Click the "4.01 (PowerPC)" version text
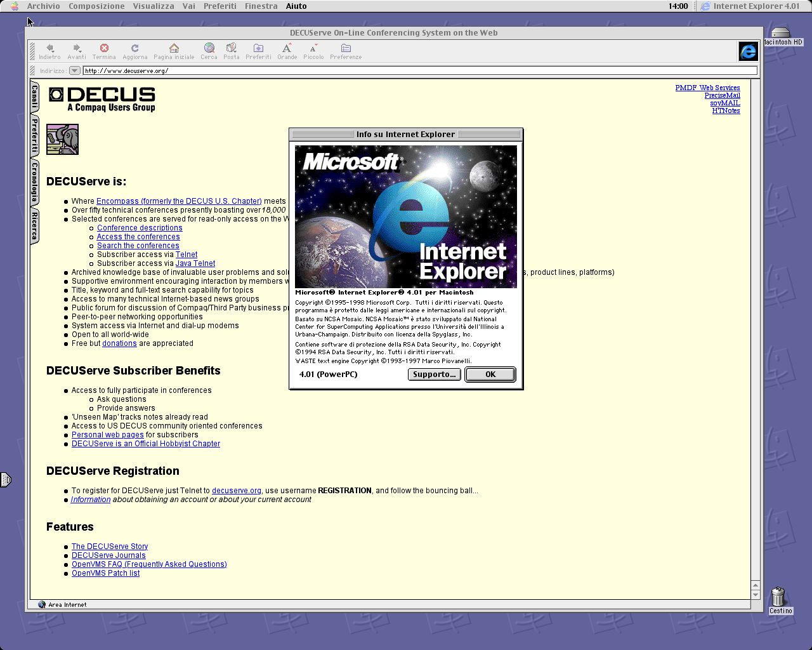The height and width of the screenshot is (650, 812). click(x=329, y=375)
